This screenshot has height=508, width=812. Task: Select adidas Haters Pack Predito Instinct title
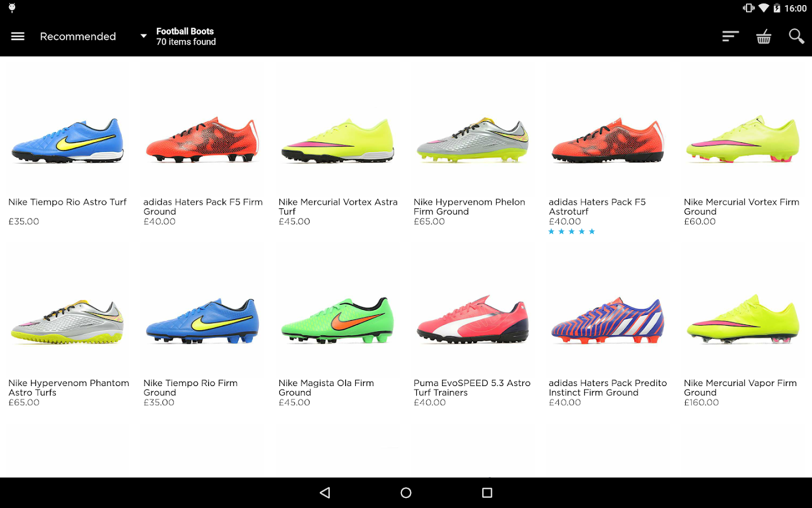click(x=608, y=388)
